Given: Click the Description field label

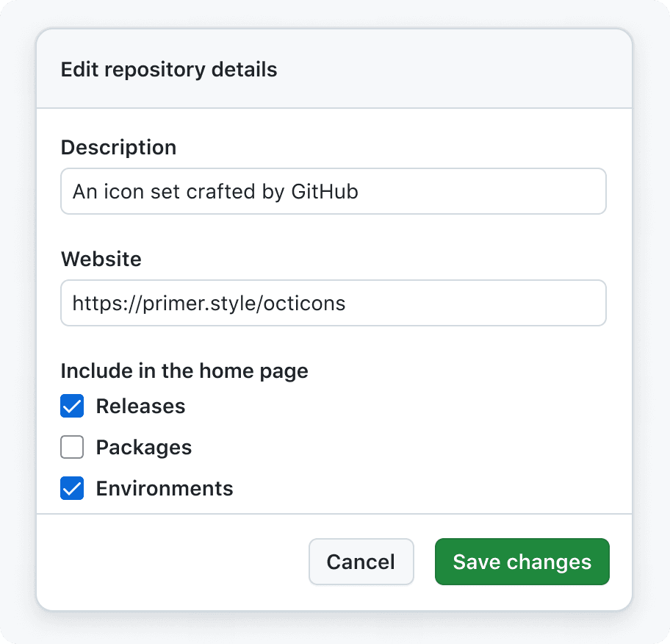Looking at the screenshot, I should 118,148.
